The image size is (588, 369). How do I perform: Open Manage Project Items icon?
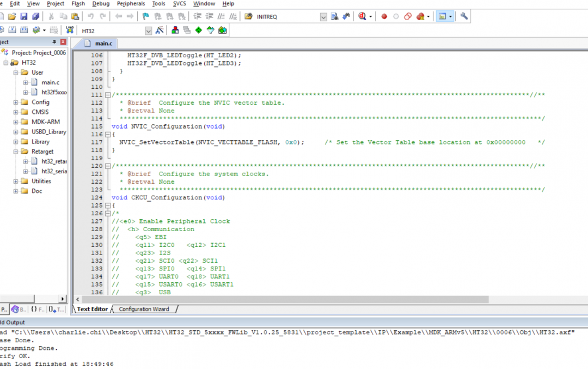[175, 31]
